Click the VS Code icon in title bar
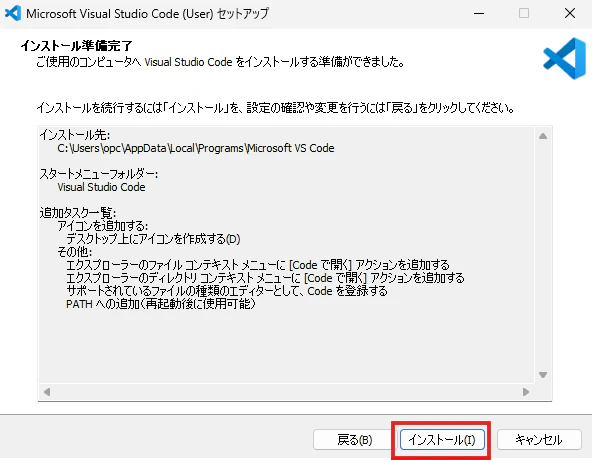 click(x=12, y=13)
